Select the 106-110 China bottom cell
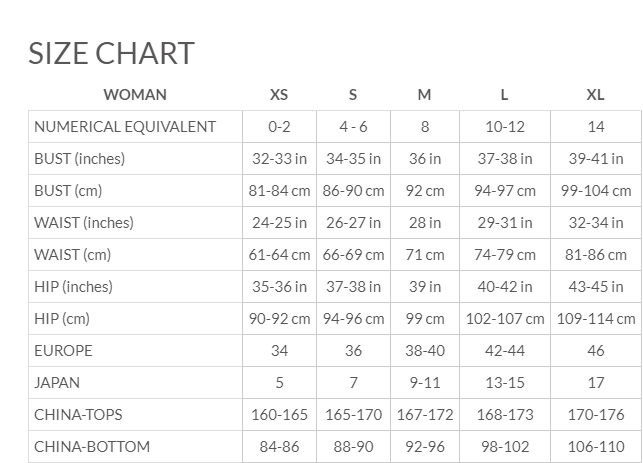Image resolution: width=643 pixels, height=463 pixels. click(596, 447)
